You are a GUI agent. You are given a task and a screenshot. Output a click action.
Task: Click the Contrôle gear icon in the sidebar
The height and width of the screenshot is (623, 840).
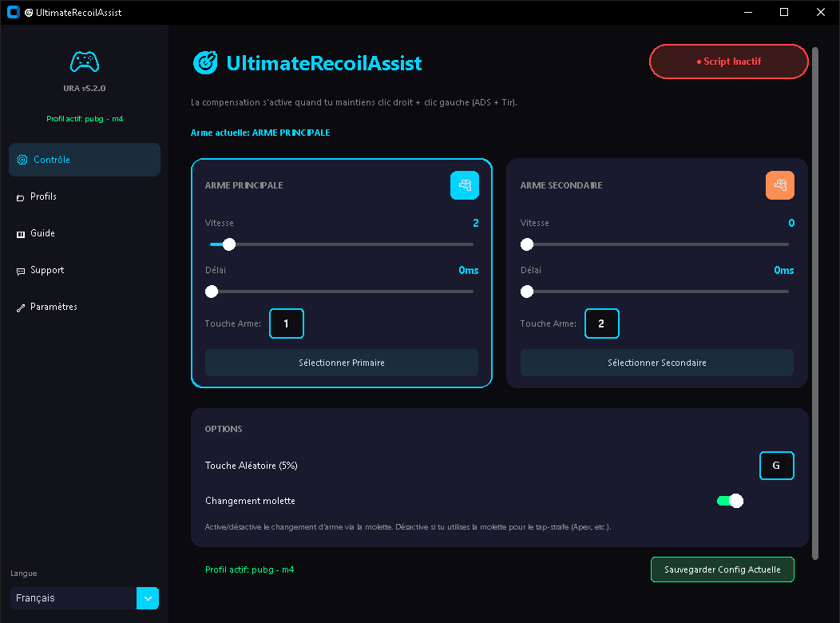coord(22,160)
